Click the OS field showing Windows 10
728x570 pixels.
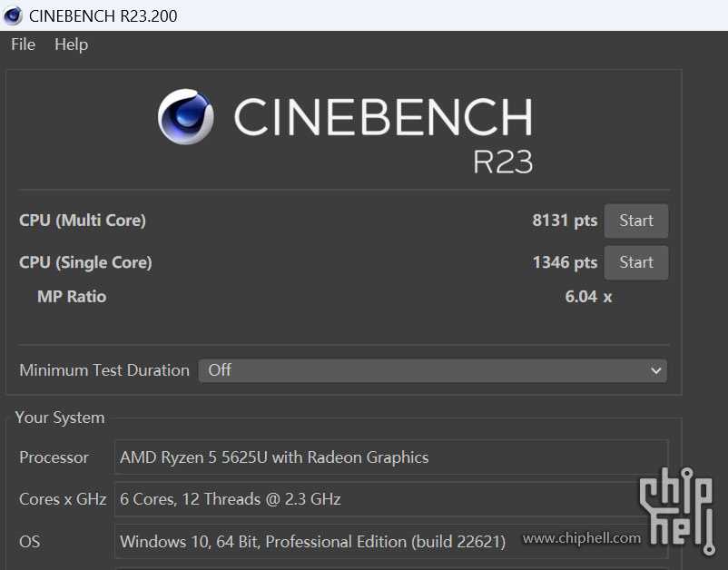(x=391, y=541)
